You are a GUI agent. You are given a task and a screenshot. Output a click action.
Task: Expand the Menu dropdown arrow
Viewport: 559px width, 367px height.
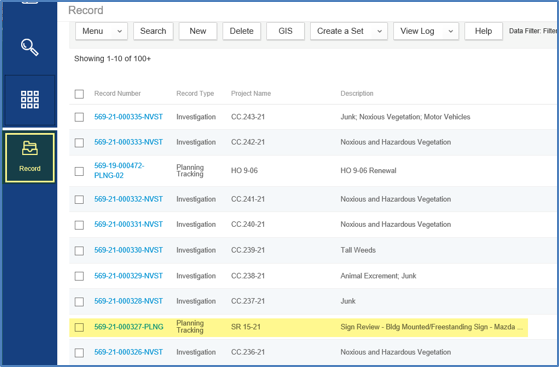coord(119,31)
